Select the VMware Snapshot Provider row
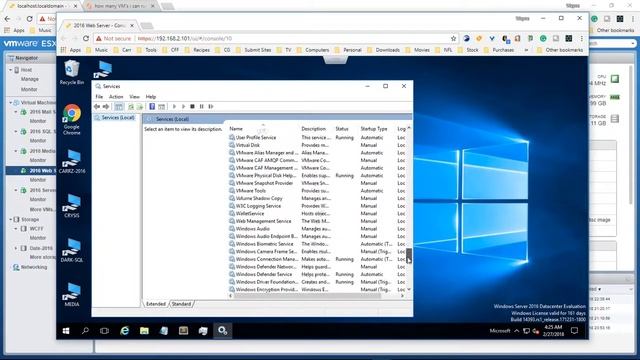The image size is (640, 360). click(317, 183)
